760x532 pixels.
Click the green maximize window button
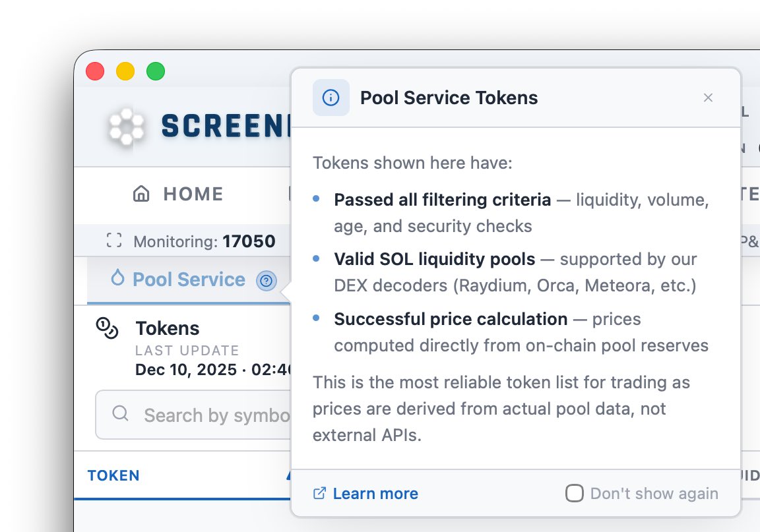coord(156,72)
